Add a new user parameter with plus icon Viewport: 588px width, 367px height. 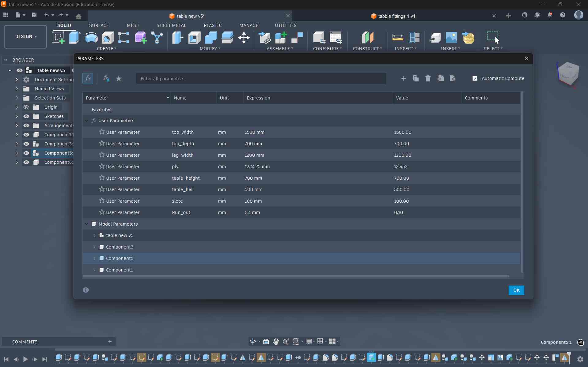click(404, 79)
